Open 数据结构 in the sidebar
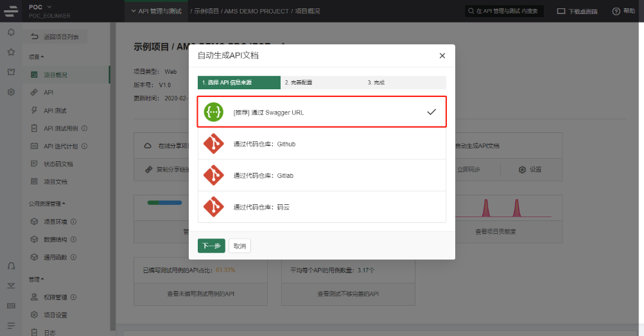 [66, 240]
